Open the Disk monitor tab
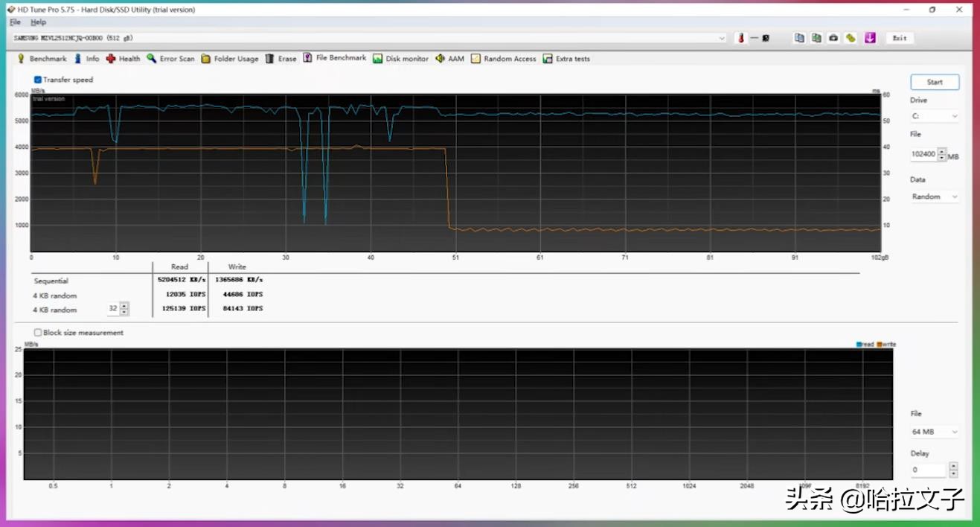The height and width of the screenshot is (527, 980). click(x=400, y=59)
